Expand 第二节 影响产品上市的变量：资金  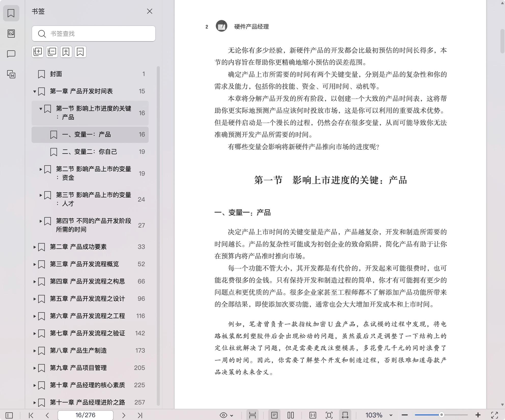(x=41, y=169)
